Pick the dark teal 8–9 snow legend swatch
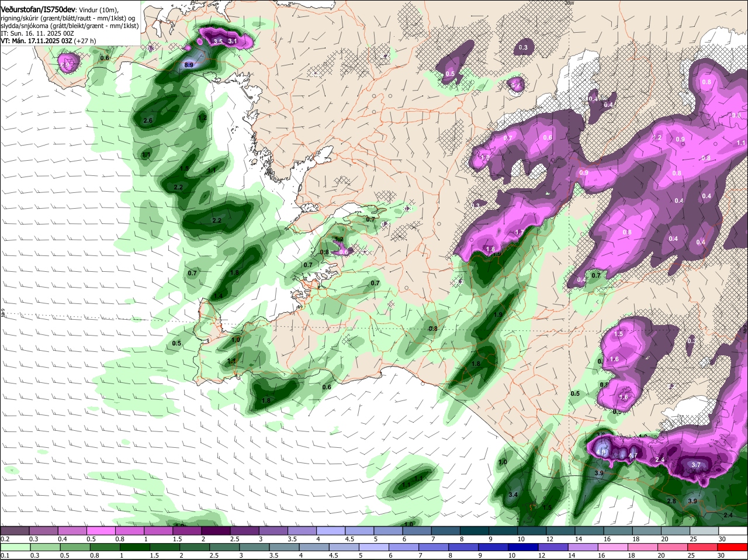The height and width of the screenshot is (560, 748). (475, 531)
